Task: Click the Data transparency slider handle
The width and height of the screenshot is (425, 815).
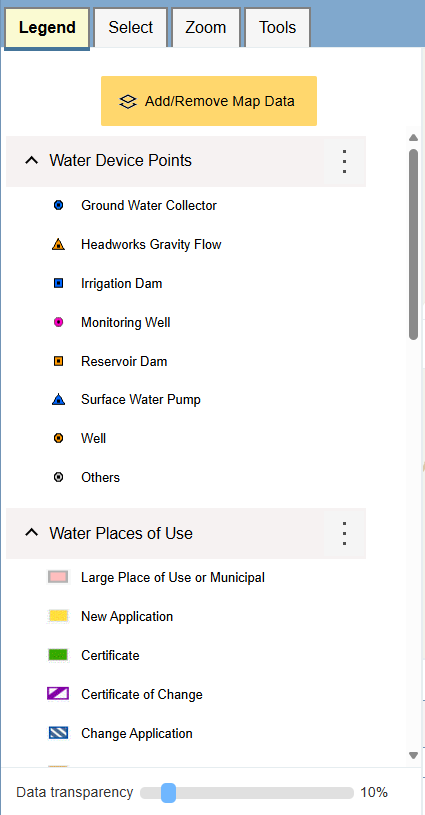Action: coord(168,793)
